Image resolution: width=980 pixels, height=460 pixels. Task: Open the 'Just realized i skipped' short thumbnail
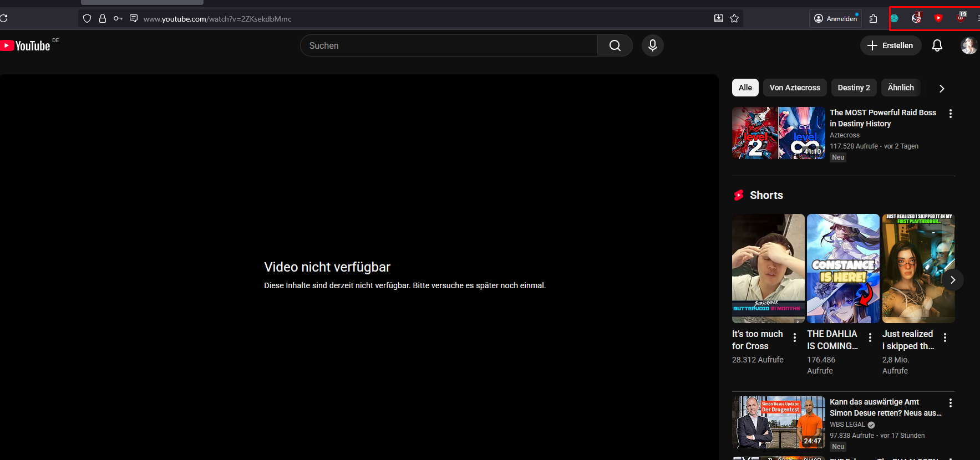pyautogui.click(x=918, y=268)
